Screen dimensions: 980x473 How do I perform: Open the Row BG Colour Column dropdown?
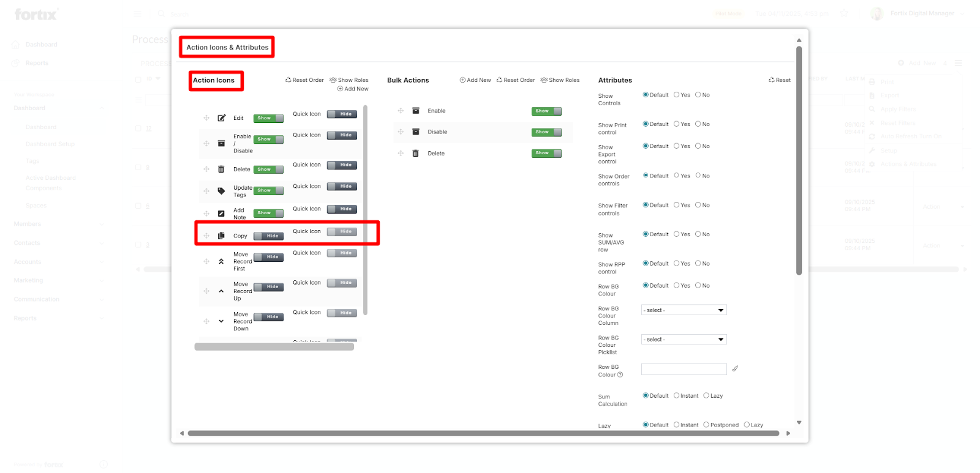point(684,310)
